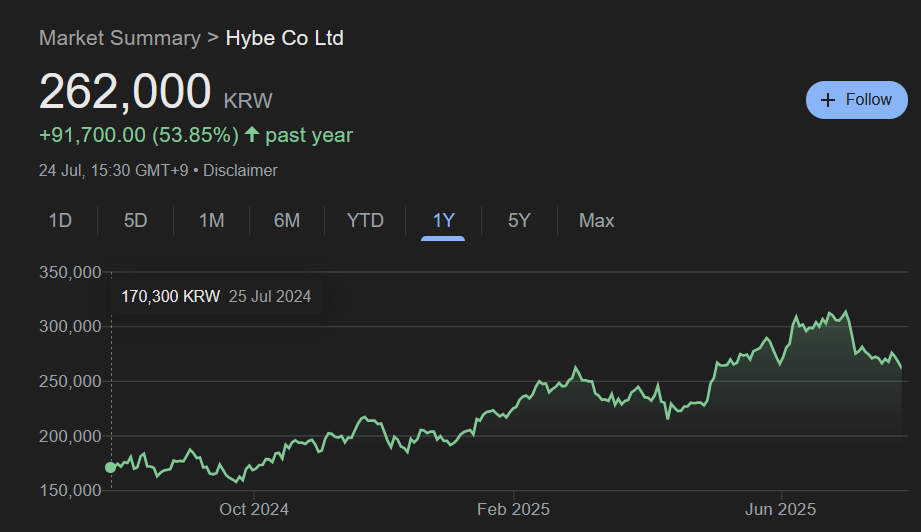921x532 pixels.
Task: Click the 25 Jul 2024 tooltip date
Action: coord(270,297)
